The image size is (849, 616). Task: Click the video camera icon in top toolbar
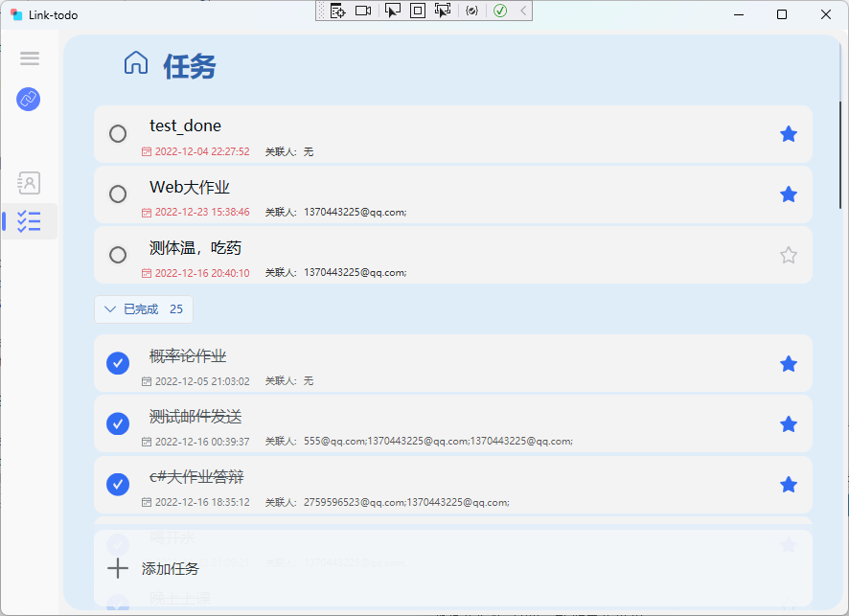364,11
